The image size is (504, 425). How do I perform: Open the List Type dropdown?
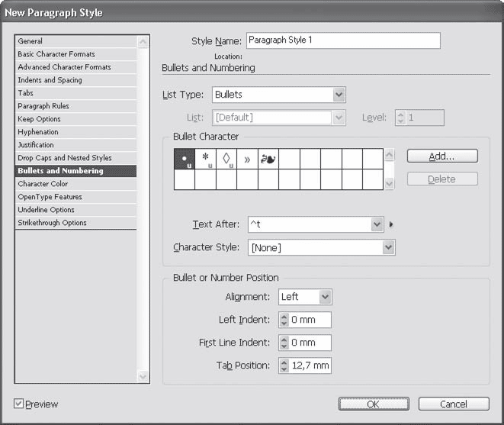pyautogui.click(x=339, y=95)
